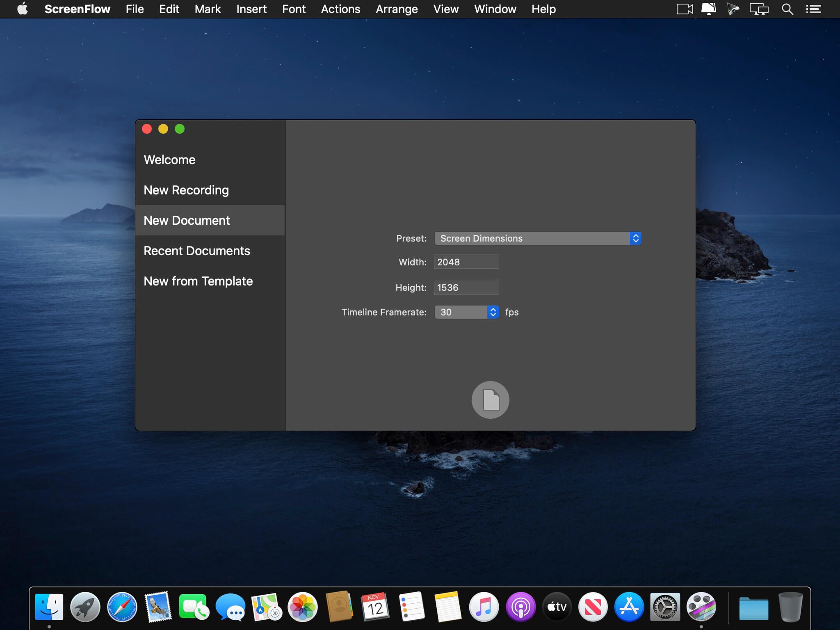Click the screen mirroring displays menu icon

point(758,9)
